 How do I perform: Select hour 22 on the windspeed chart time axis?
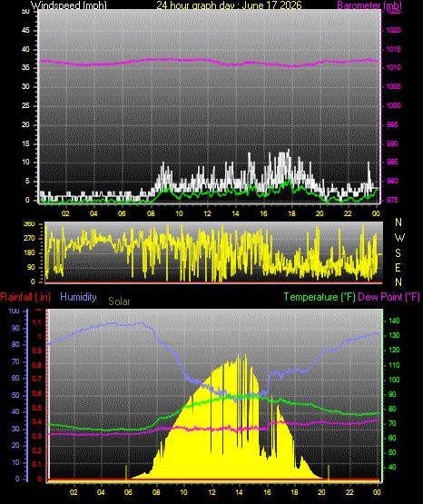(x=348, y=213)
